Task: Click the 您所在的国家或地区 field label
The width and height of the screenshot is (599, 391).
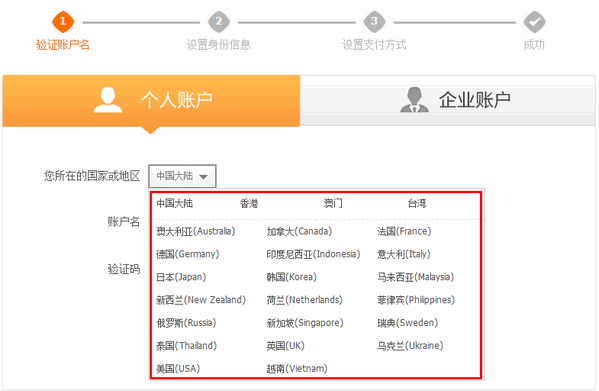Action: [92, 176]
